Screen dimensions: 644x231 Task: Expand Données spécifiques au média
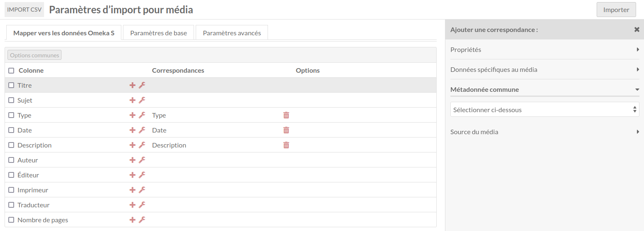[545, 69]
